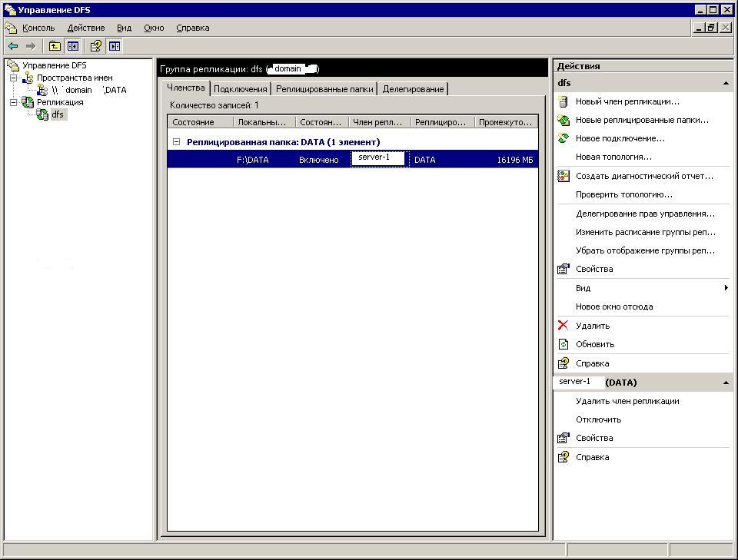The width and height of the screenshot is (738, 560).
Task: Click Новая топология action
Action: point(613,157)
